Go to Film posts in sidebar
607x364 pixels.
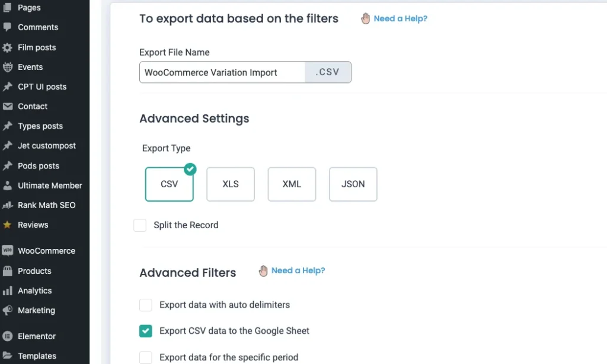pyautogui.click(x=37, y=47)
